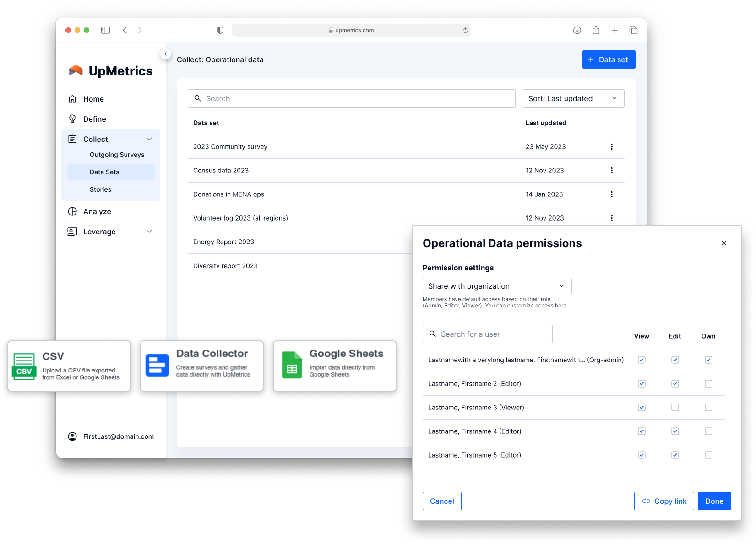
Task: Open options menu for 2023 Community survey
Action: [x=611, y=147]
